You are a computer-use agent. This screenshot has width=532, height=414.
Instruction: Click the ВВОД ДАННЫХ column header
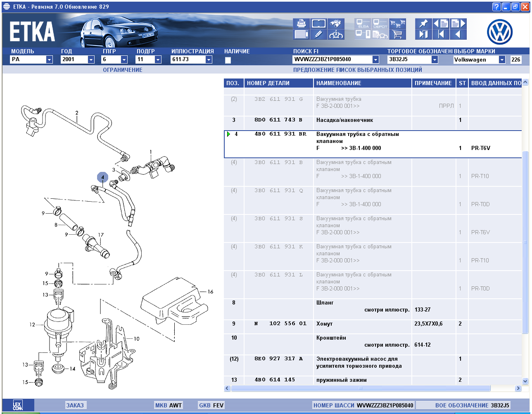pos(496,83)
